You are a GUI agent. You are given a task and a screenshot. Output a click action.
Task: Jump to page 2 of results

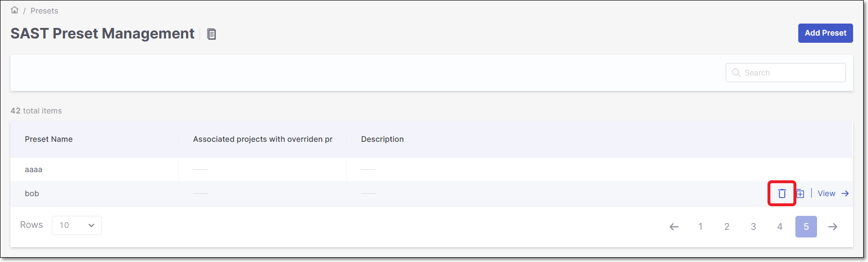point(727,227)
